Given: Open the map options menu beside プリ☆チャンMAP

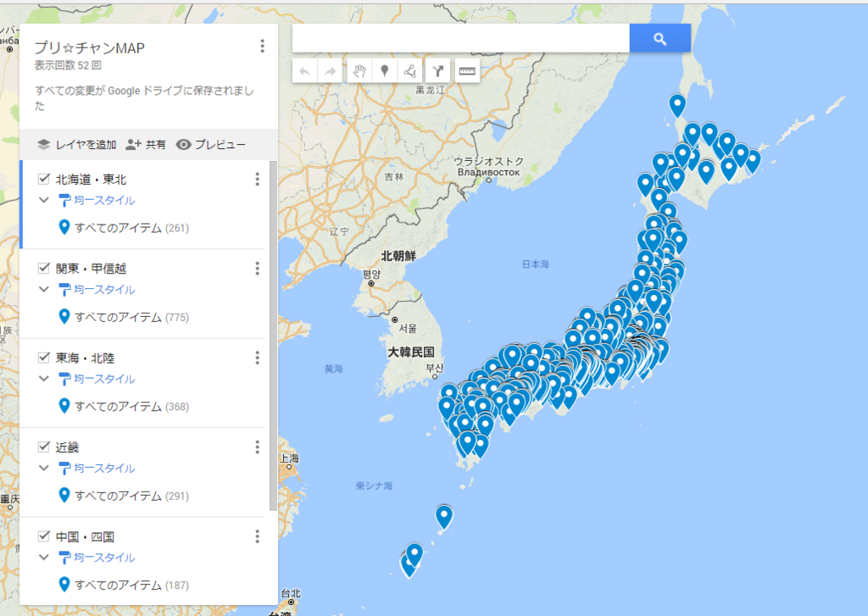Looking at the screenshot, I should tap(263, 46).
